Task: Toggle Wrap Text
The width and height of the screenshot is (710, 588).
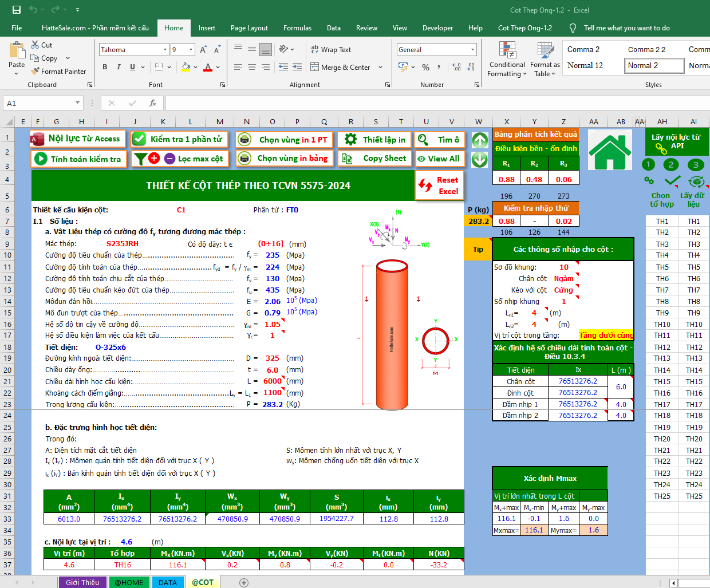Action: (331, 50)
